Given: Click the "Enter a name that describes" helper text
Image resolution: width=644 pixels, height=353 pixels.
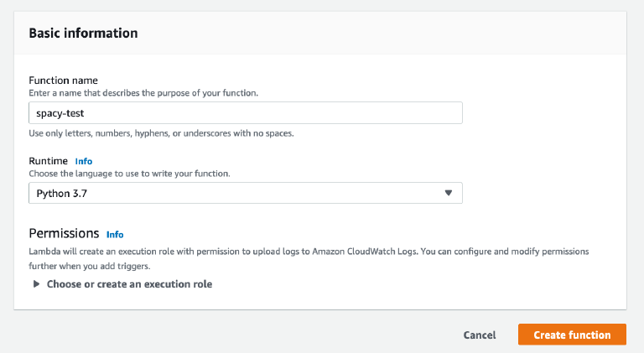Looking at the screenshot, I should pyautogui.click(x=143, y=92).
